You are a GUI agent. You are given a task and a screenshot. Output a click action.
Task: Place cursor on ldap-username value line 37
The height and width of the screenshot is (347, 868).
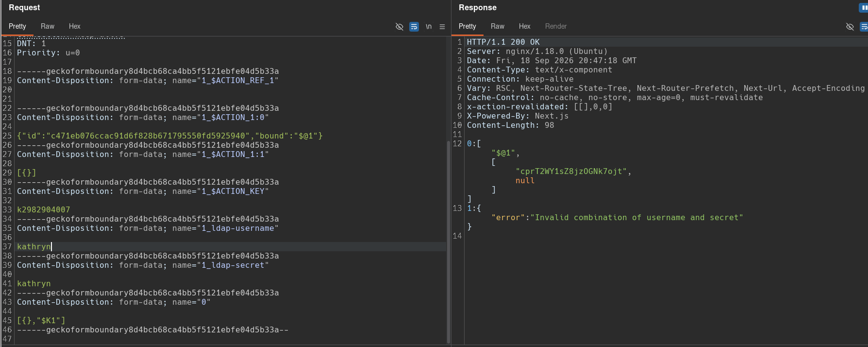34,247
